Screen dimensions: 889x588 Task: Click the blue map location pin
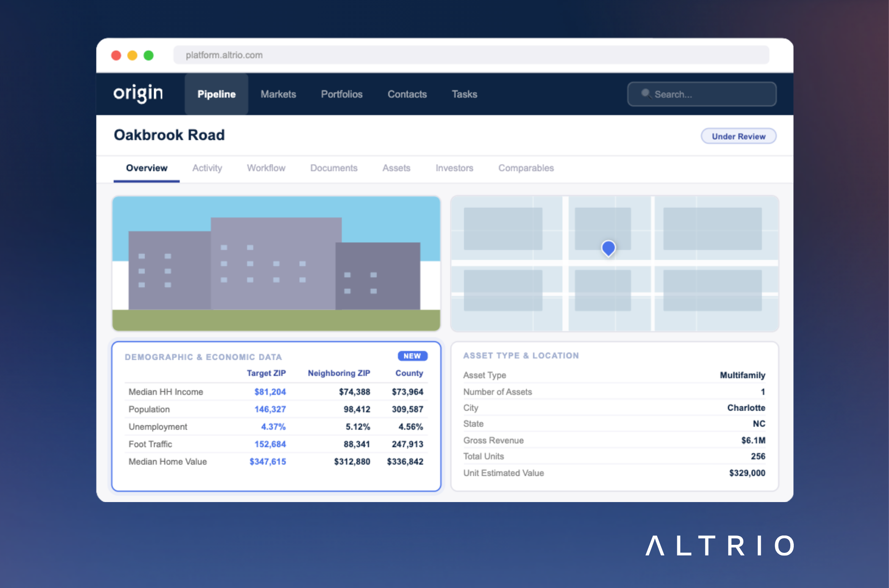pyautogui.click(x=608, y=248)
